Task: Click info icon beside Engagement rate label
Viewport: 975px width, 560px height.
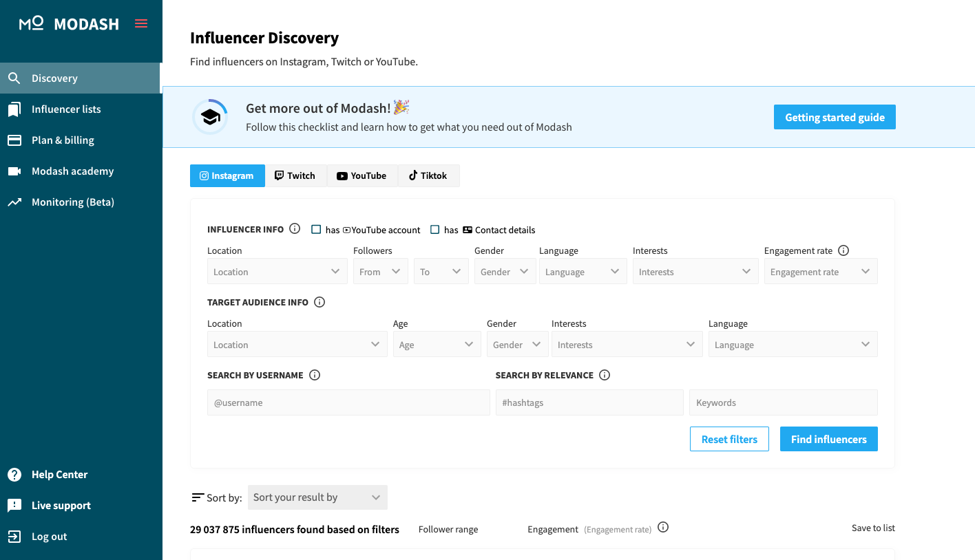Action: pos(843,250)
